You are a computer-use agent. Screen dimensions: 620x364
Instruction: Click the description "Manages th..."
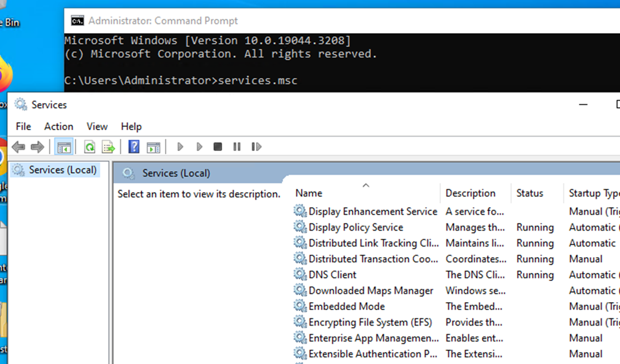(x=475, y=227)
